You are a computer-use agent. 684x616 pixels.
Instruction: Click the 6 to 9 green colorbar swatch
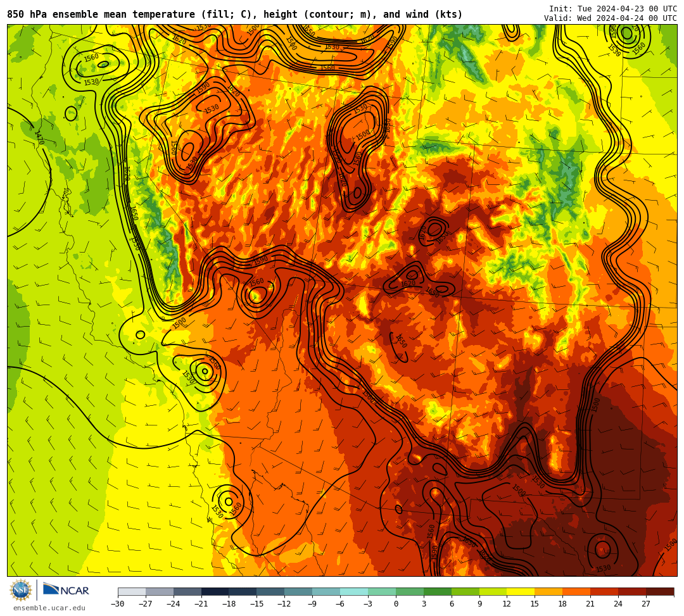point(465,591)
